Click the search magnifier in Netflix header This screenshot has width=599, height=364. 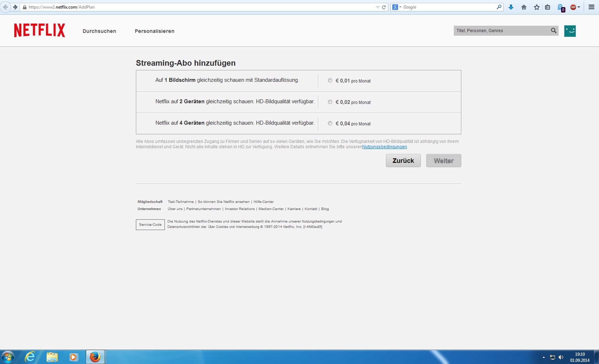click(x=554, y=31)
